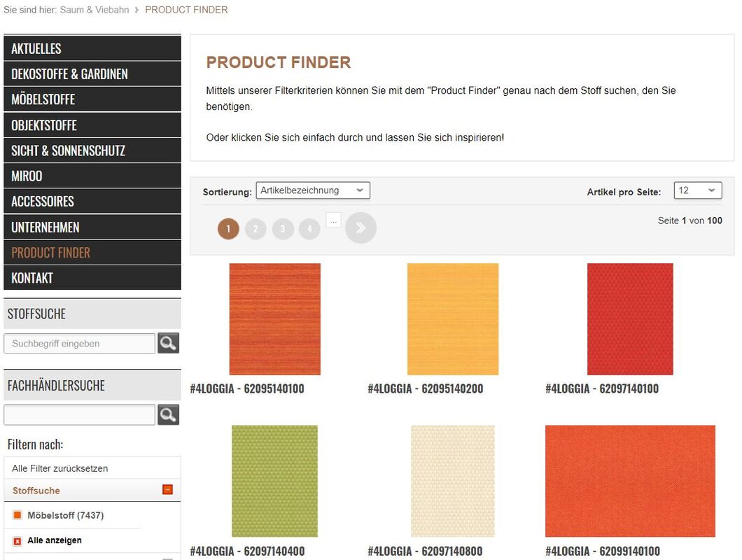Click the Fachhändlersuche magnifier search icon
742x560 pixels.
(168, 414)
